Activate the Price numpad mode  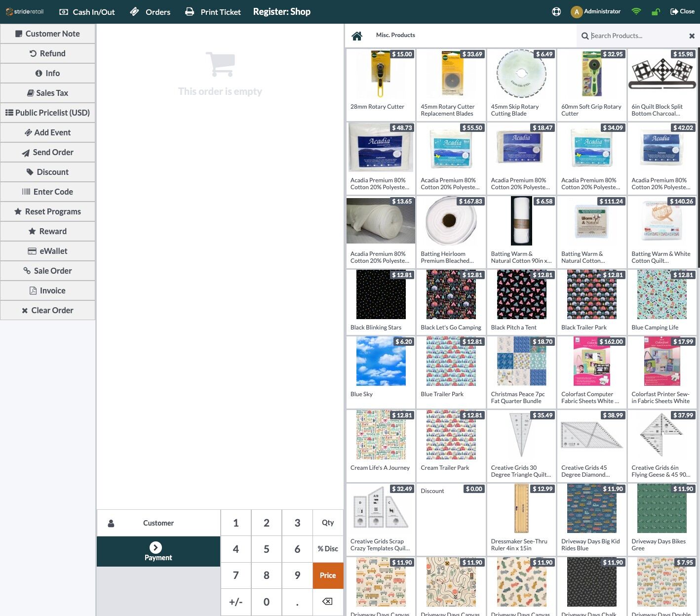click(328, 575)
